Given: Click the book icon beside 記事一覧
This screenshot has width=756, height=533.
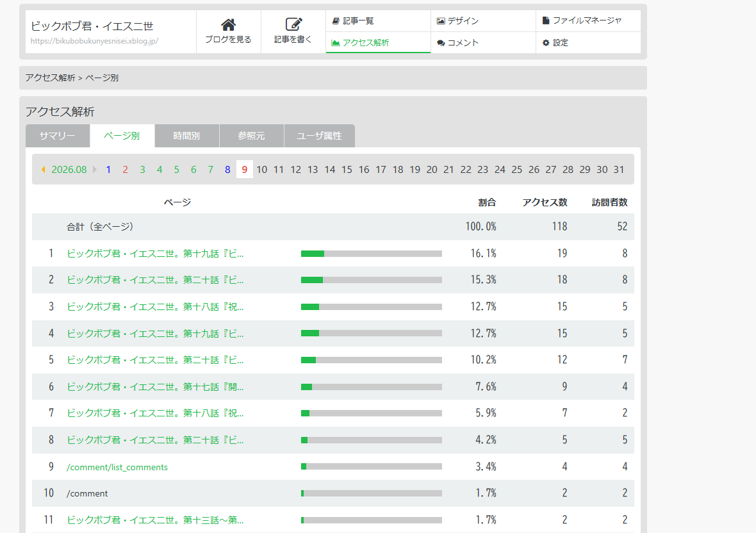Looking at the screenshot, I should 336,21.
